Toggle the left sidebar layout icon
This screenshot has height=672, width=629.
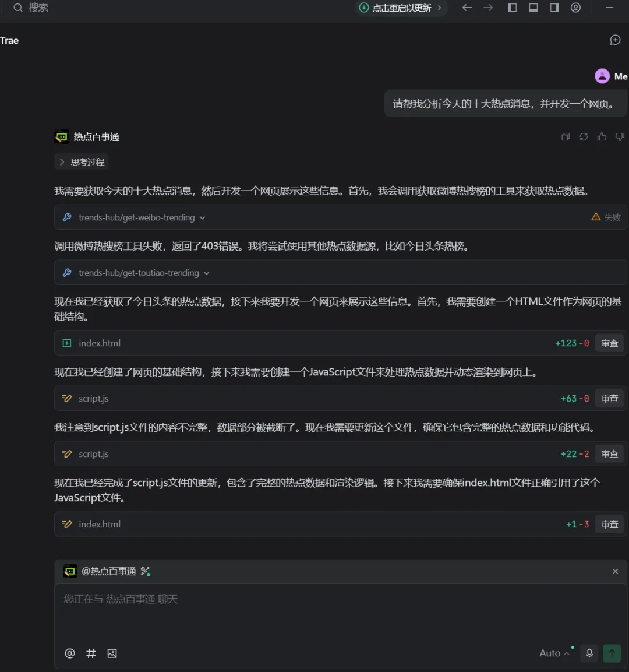(512, 8)
